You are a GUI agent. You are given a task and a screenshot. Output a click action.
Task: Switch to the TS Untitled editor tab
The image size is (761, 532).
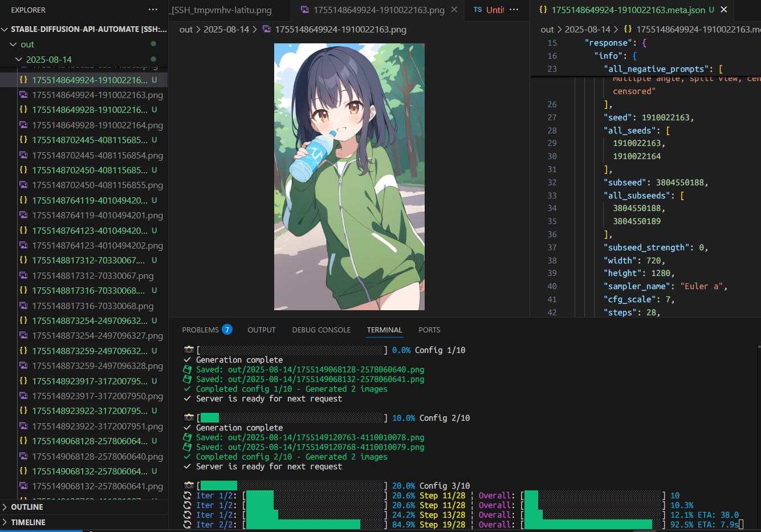click(489, 10)
